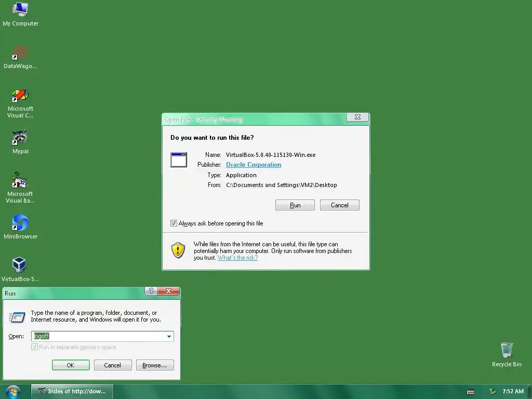Expand the Open combo box dropdown arrow
532x399 pixels.
click(169, 336)
